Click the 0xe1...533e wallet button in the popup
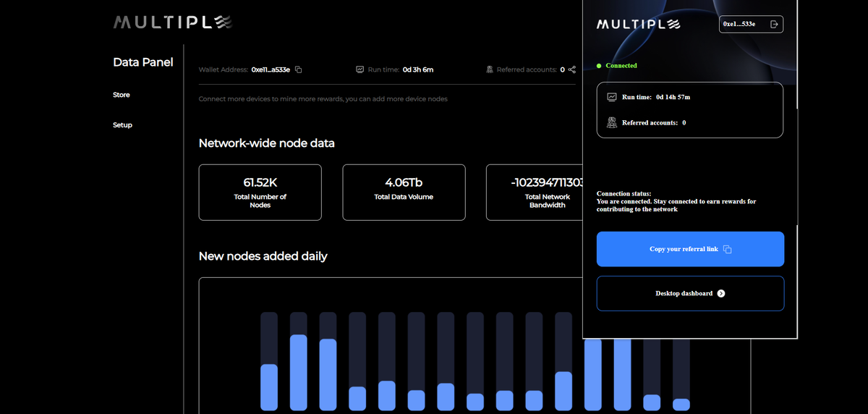Image resolution: width=868 pixels, height=414 pixels. point(751,24)
